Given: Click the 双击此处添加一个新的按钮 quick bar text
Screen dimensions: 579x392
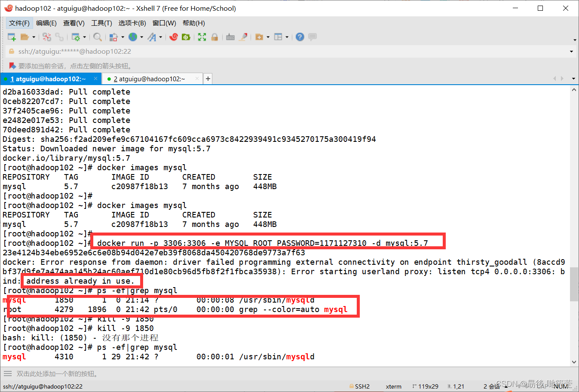Looking at the screenshot, I should point(58,374).
